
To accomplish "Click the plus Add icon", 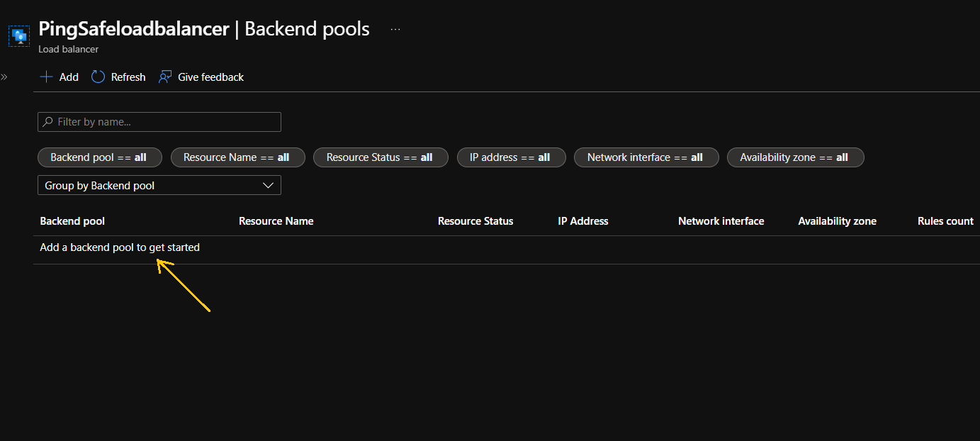I will pyautogui.click(x=47, y=77).
